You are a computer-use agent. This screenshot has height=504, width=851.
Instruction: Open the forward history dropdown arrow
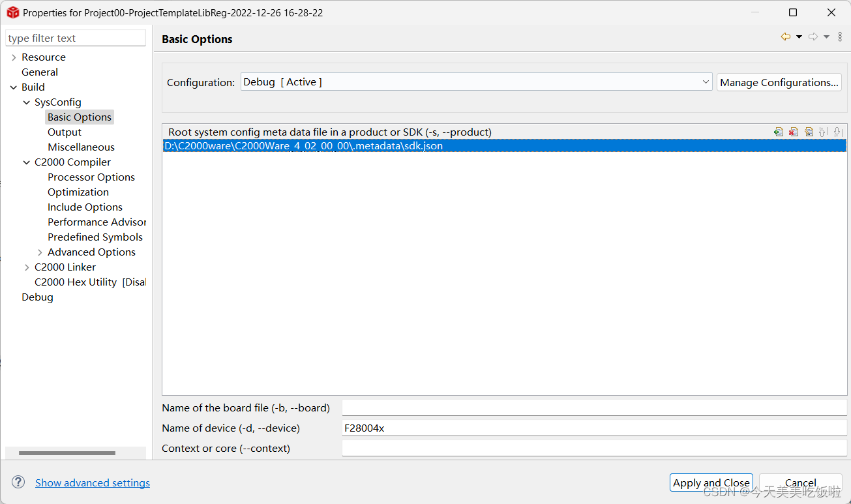[826, 37]
